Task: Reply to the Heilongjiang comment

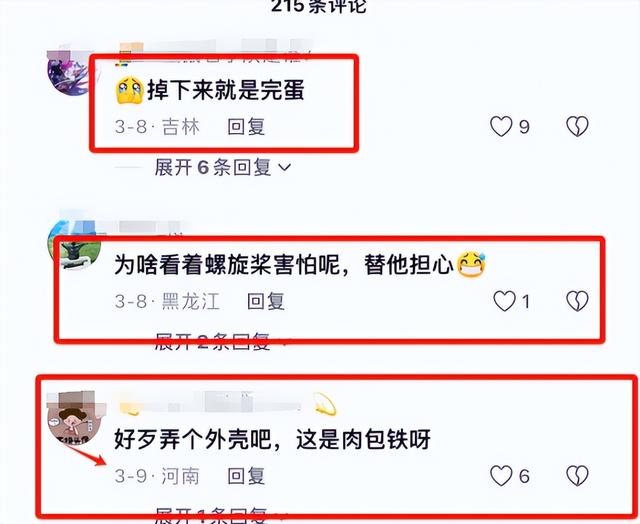Action: click(266, 301)
